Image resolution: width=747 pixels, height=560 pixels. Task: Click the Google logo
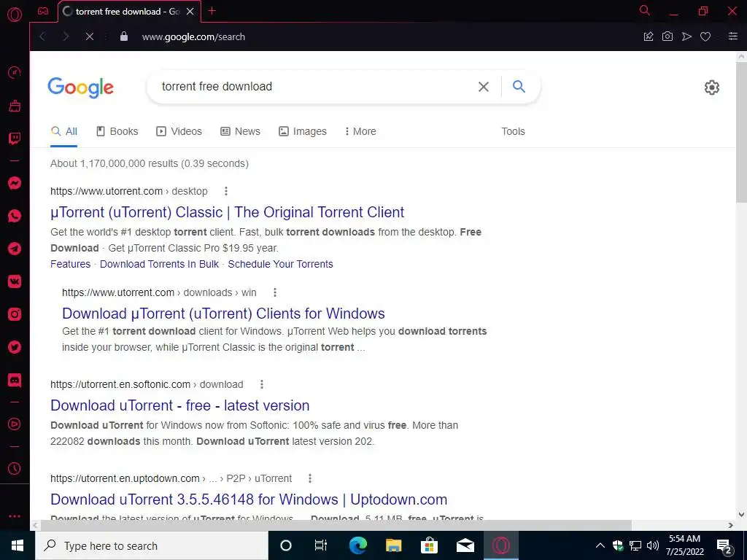[x=80, y=87]
